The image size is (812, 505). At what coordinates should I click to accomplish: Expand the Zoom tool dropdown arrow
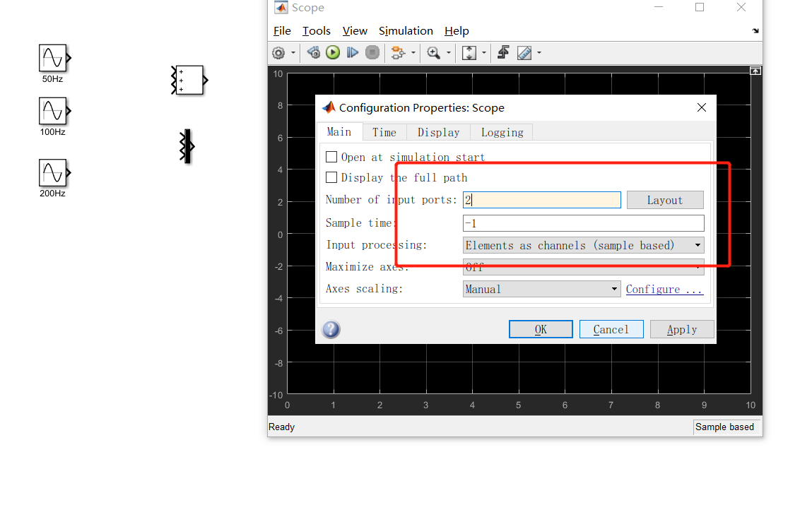(x=449, y=53)
